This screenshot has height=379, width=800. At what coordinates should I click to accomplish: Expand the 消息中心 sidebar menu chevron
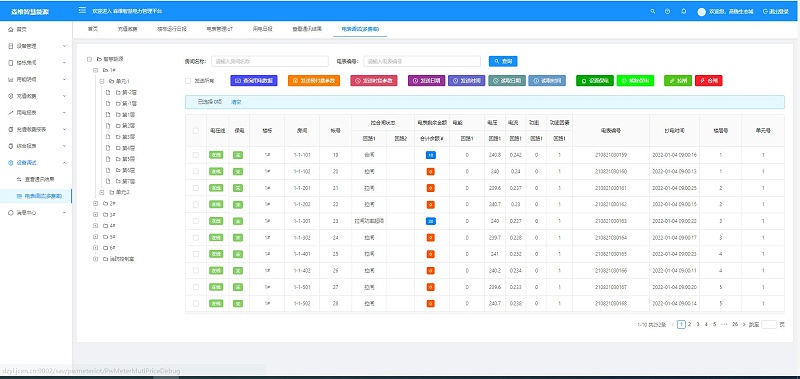pyautogui.click(x=64, y=213)
